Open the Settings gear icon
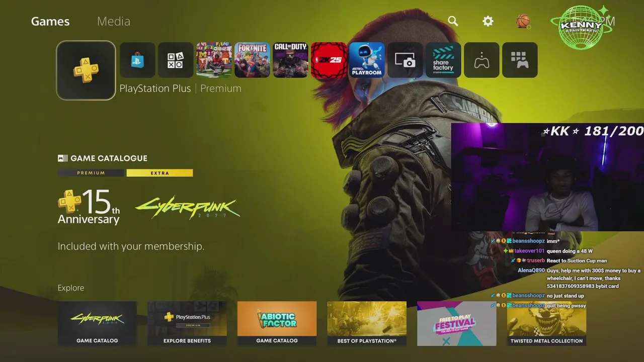Image resolution: width=644 pixels, height=362 pixels. click(x=488, y=21)
